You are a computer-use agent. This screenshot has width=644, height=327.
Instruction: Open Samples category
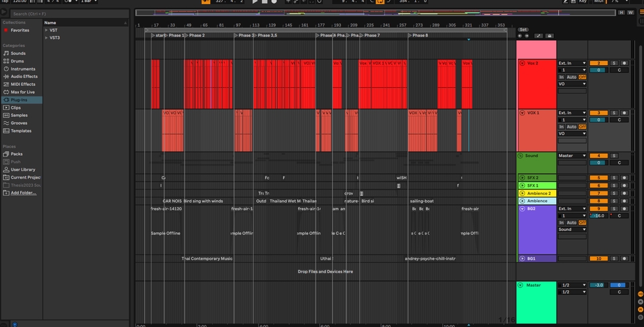click(19, 115)
